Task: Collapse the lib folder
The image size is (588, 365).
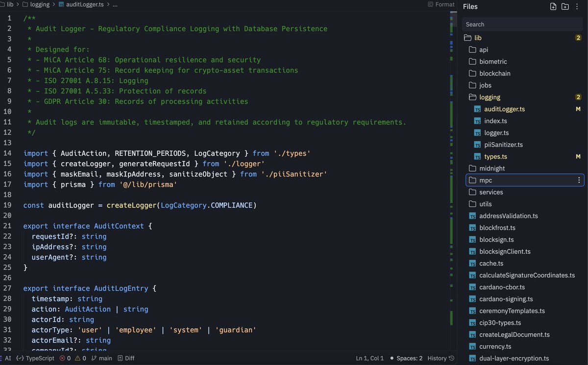Action: pyautogui.click(x=523, y=38)
